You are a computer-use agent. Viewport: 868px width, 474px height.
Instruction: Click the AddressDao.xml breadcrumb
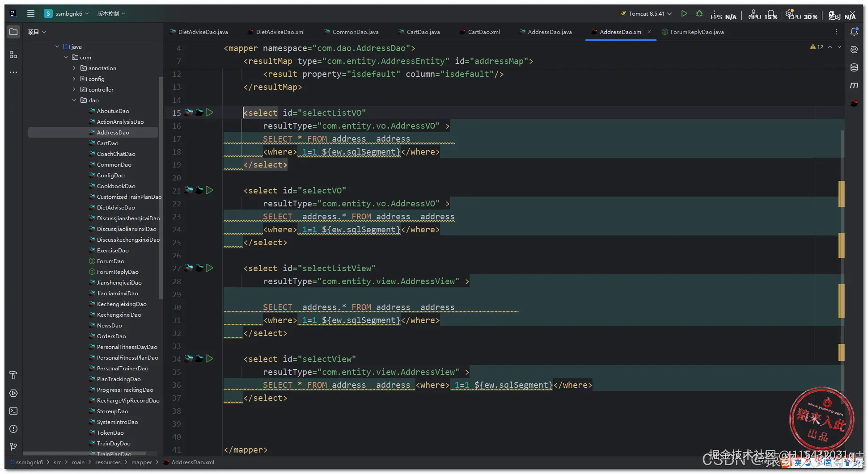pos(189,462)
